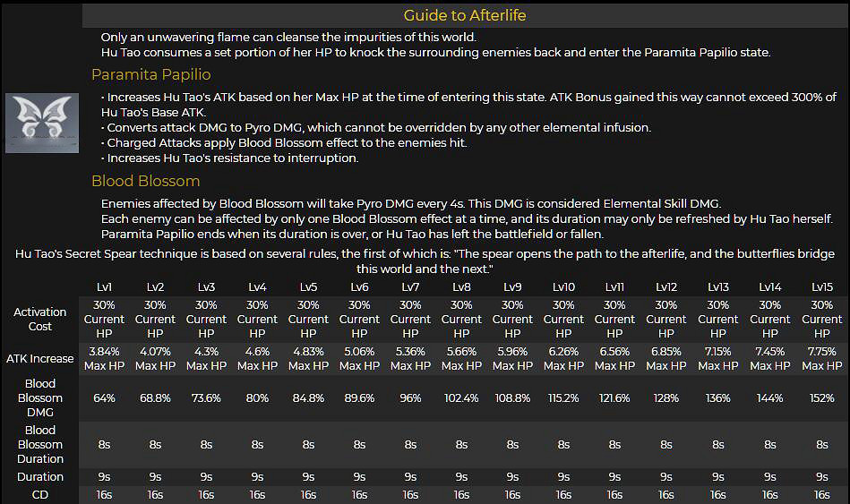Select the 102.4% Blood Blossom DMG cell
The width and height of the screenshot is (850, 504).
[461, 397]
